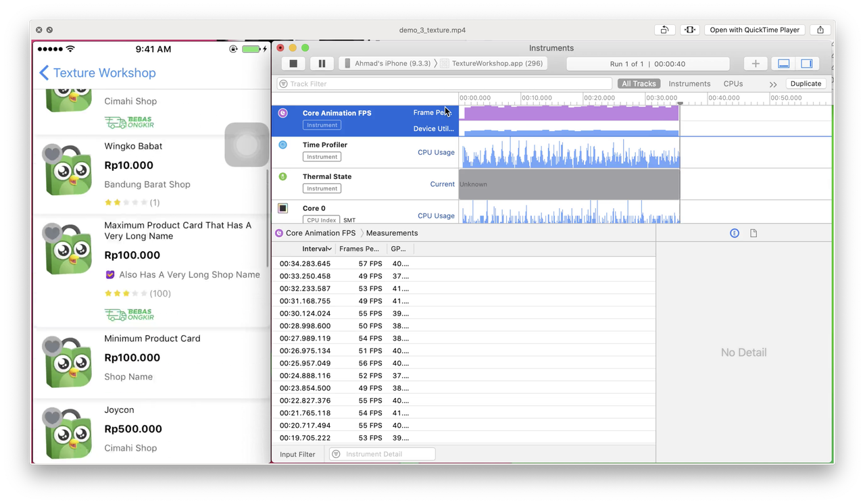Toggle the bottom detail pane view
This screenshot has width=865, height=504.
(784, 64)
